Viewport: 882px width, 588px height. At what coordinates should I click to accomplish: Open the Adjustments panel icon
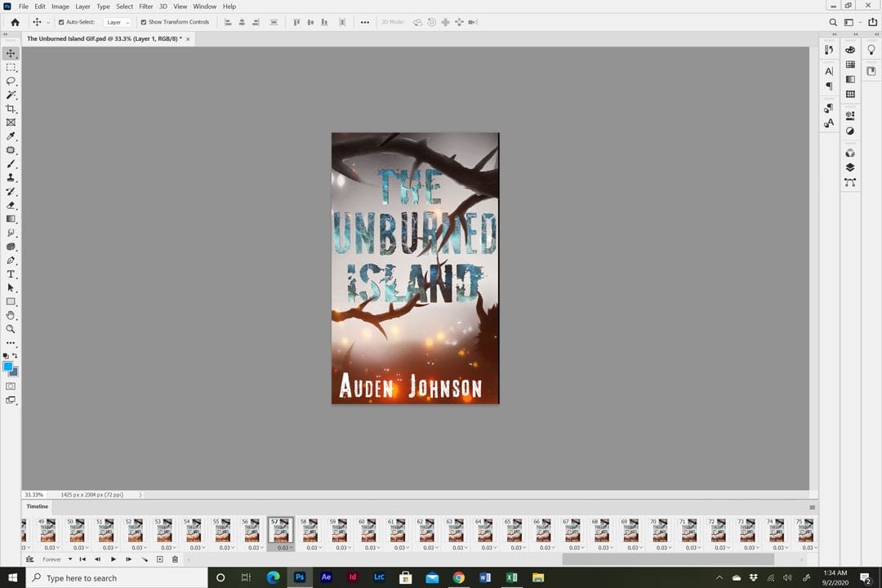point(850,131)
